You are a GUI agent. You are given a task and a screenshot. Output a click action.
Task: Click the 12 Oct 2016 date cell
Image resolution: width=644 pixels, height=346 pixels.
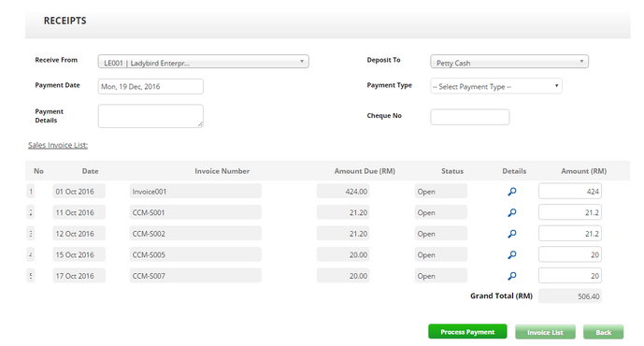tap(79, 234)
